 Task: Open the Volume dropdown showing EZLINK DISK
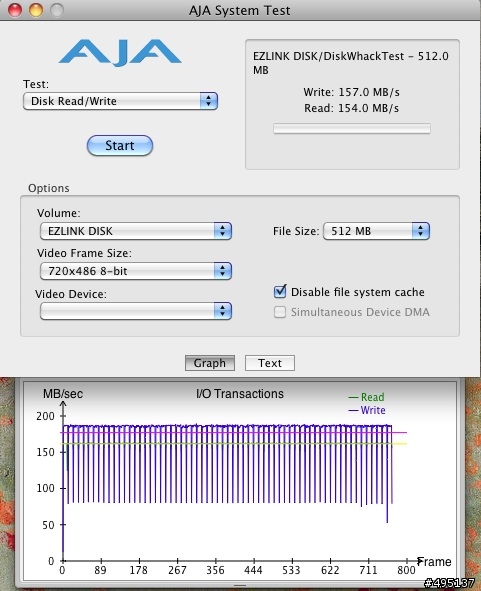pos(136,231)
